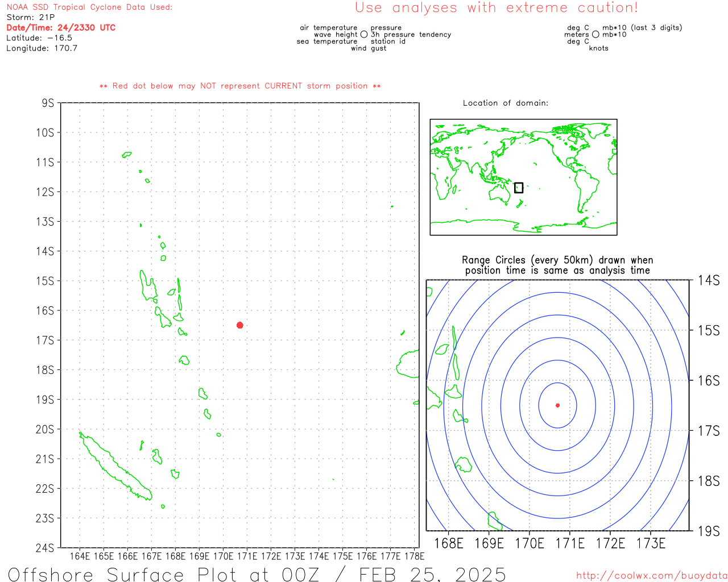Viewport: 728px width, 582px height.
Task: Select the 'Date/Time: 24/2330 UTC' text
Action: (x=61, y=28)
